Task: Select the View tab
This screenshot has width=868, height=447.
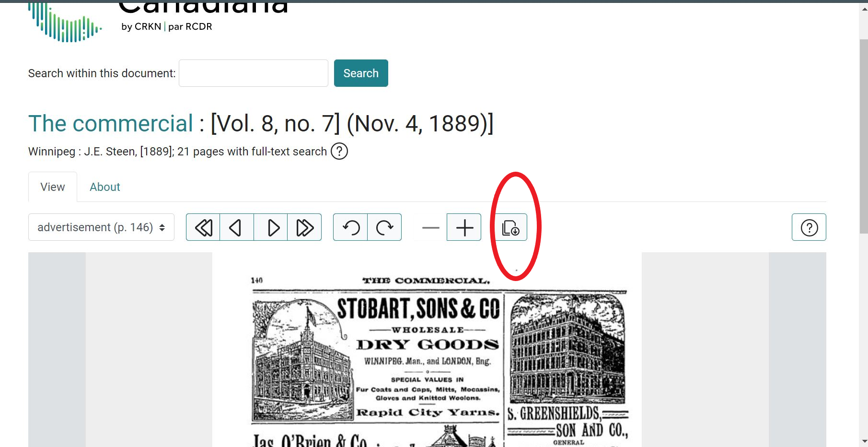Action: click(x=53, y=187)
